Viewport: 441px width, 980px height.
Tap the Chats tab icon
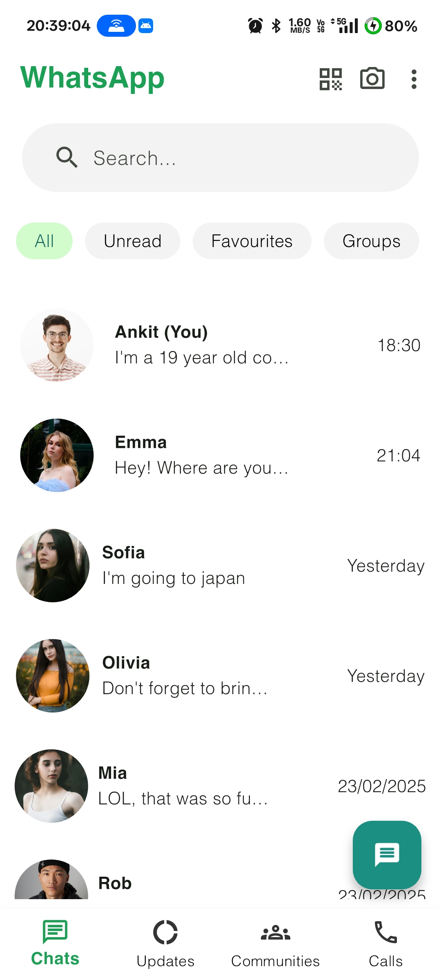pos(55,932)
